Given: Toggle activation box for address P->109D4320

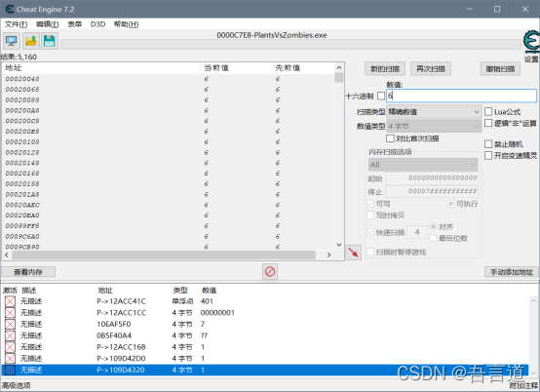Looking at the screenshot, I should point(10,370).
